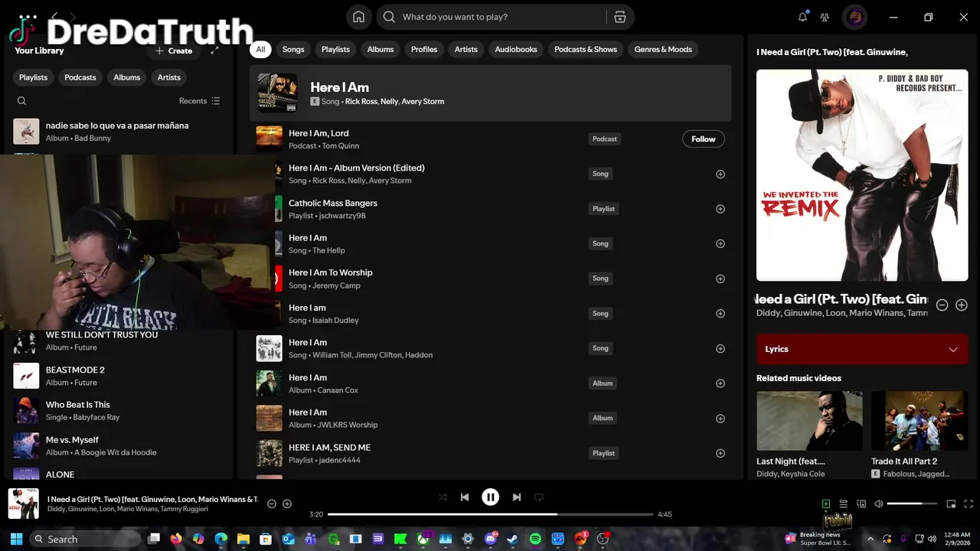This screenshot has height=551, width=980.
Task: Hide song via minus icon in Now Playing panel
Action: 942,305
